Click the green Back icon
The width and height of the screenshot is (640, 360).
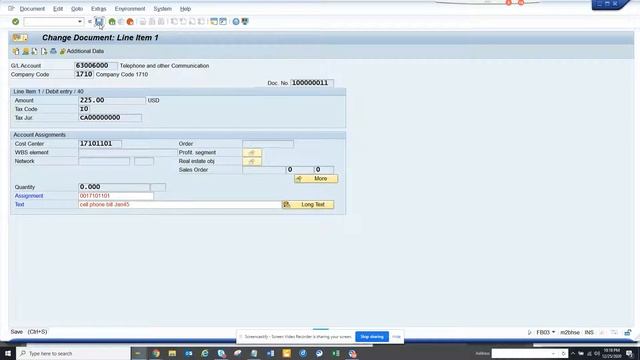coord(112,22)
